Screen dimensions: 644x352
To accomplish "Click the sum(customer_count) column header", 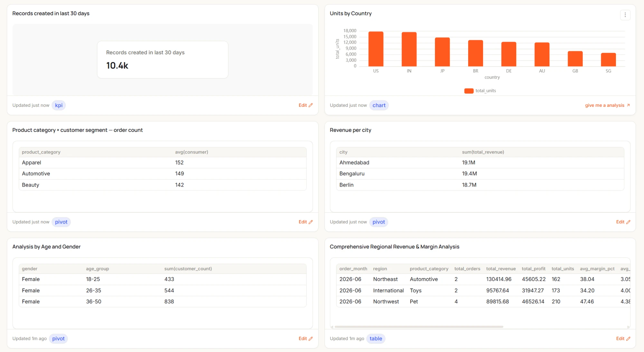I will (x=188, y=269).
